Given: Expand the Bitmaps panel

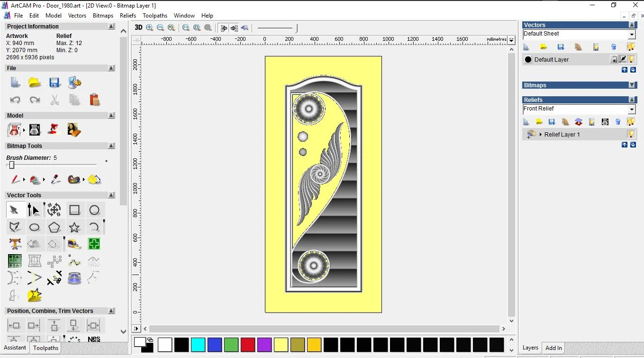Looking at the screenshot, I should 633,85.
